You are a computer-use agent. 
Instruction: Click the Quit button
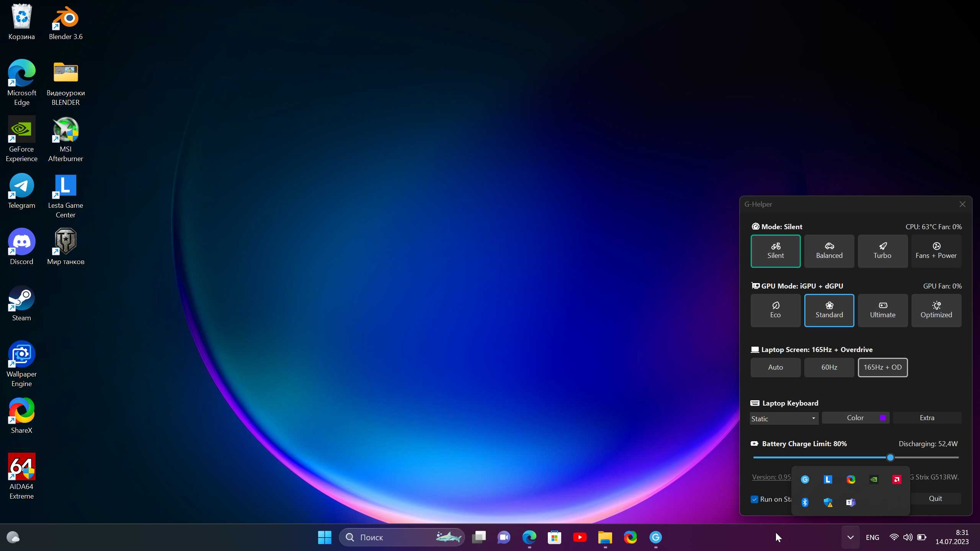click(935, 499)
